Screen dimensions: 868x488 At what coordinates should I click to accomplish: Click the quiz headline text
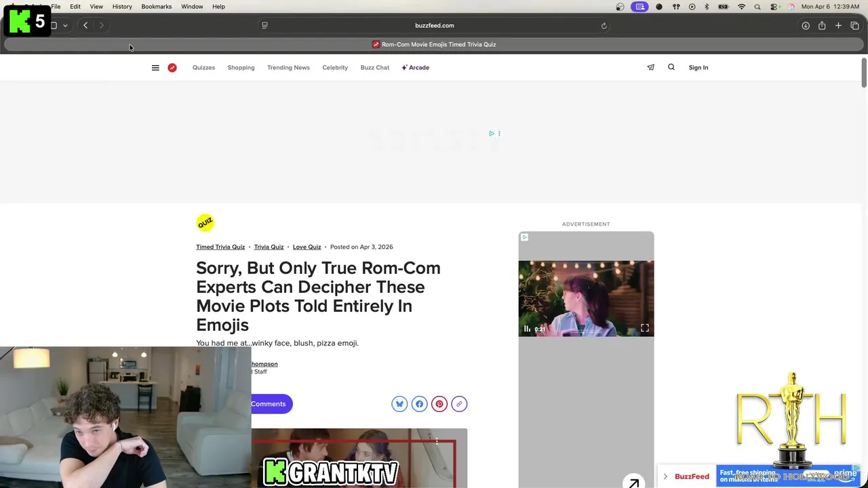pyautogui.click(x=318, y=296)
